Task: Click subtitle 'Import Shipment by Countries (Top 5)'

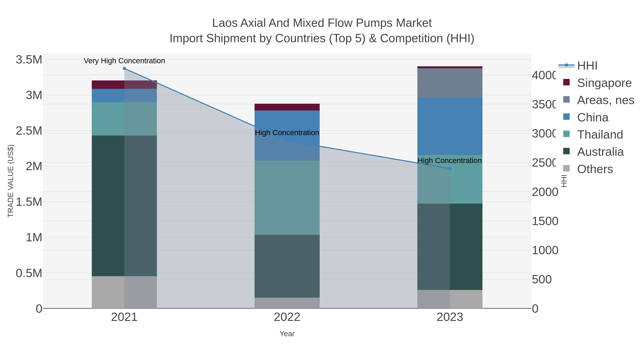Action: (267, 38)
